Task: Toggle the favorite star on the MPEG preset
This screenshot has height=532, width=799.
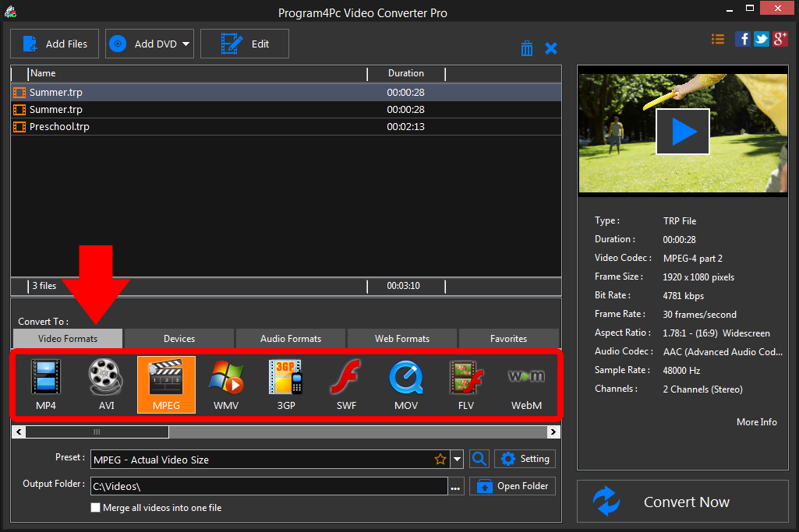Action: [x=440, y=459]
